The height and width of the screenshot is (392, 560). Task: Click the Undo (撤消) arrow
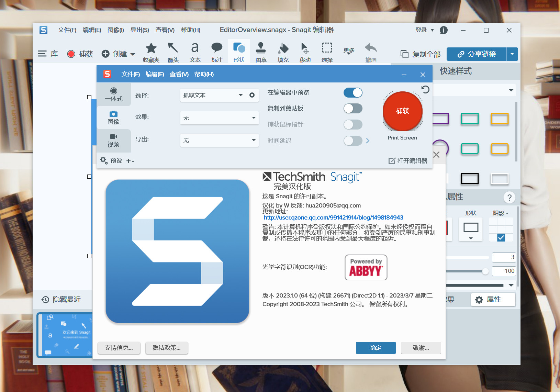[x=371, y=53]
